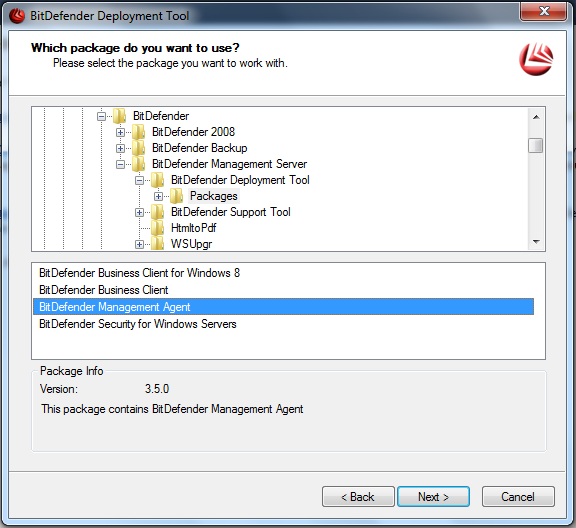Click the Packages folder icon
The width and height of the screenshot is (576, 528).
point(177,196)
